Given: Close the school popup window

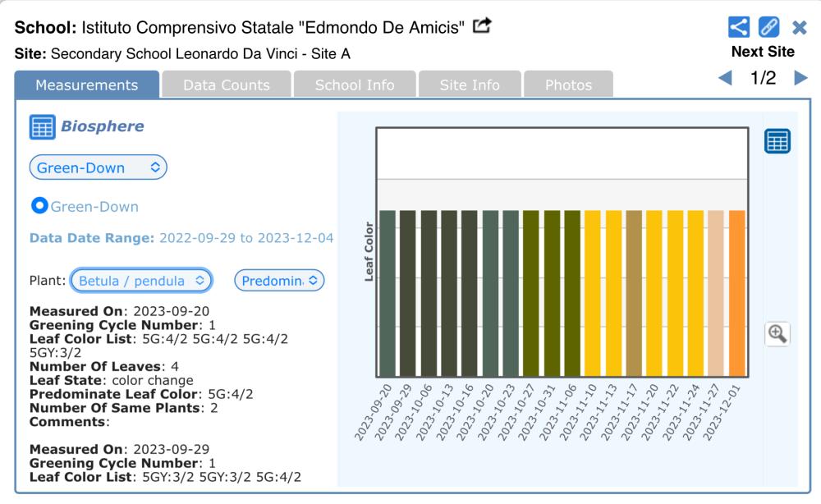Looking at the screenshot, I should click(799, 28).
